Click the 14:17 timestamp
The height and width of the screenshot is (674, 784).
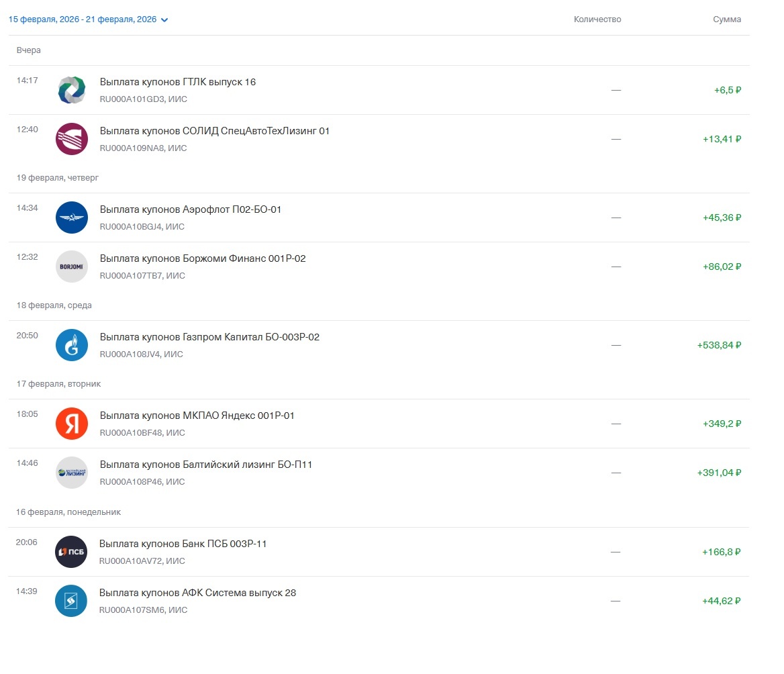(x=27, y=80)
